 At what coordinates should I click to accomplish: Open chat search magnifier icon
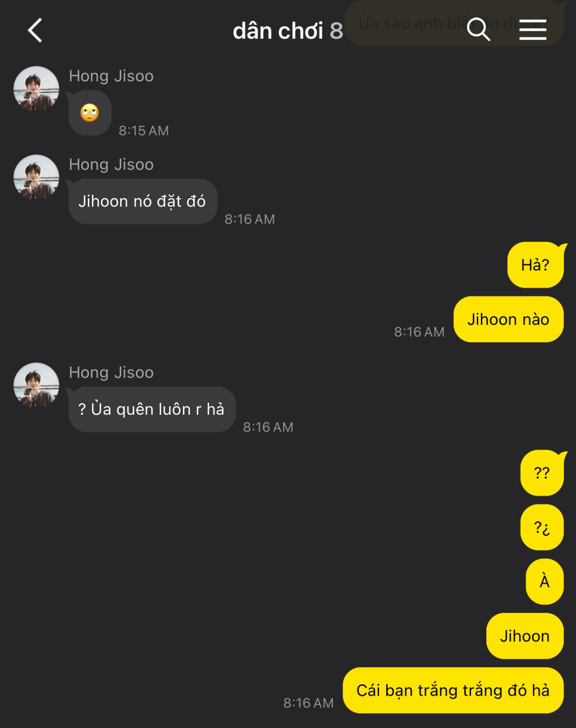(478, 29)
